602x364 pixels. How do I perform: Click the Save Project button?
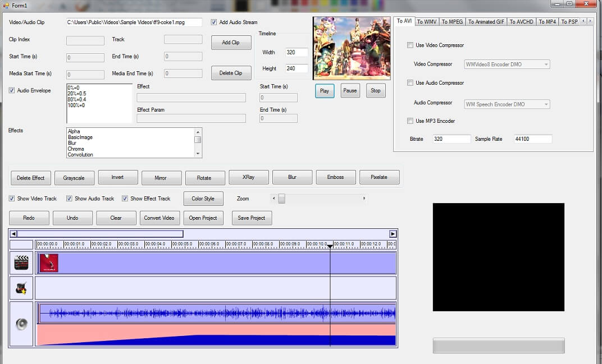pyautogui.click(x=252, y=218)
